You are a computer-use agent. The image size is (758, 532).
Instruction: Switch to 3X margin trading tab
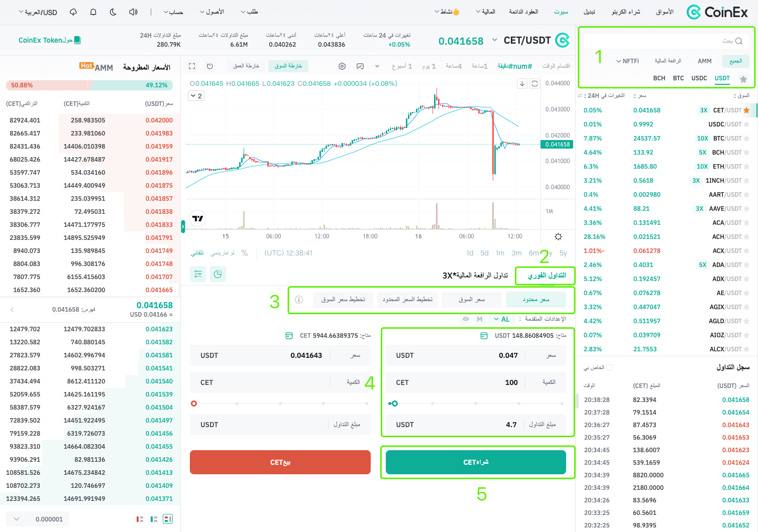tap(475, 276)
